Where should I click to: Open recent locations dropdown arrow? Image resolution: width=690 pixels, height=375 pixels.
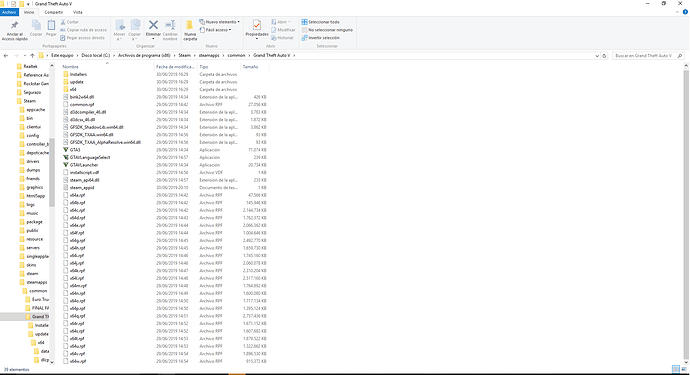[25, 55]
